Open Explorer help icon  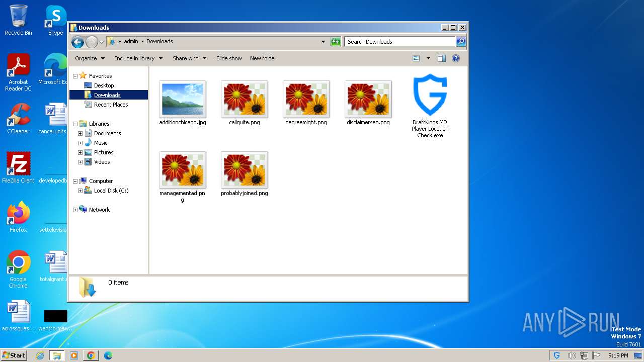click(x=456, y=58)
